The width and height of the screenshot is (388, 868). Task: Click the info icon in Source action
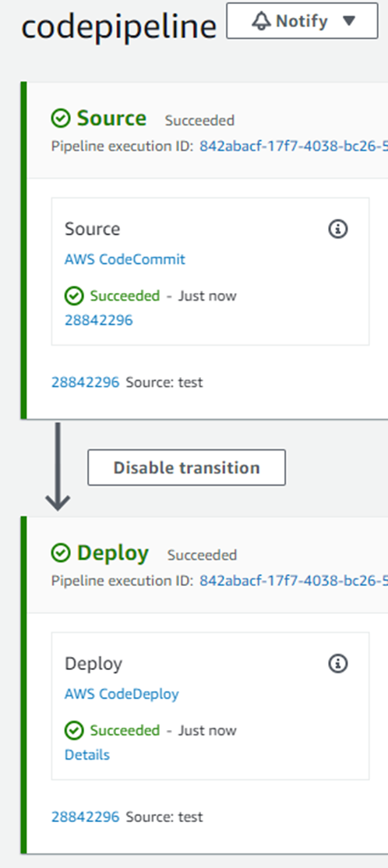pyautogui.click(x=337, y=228)
